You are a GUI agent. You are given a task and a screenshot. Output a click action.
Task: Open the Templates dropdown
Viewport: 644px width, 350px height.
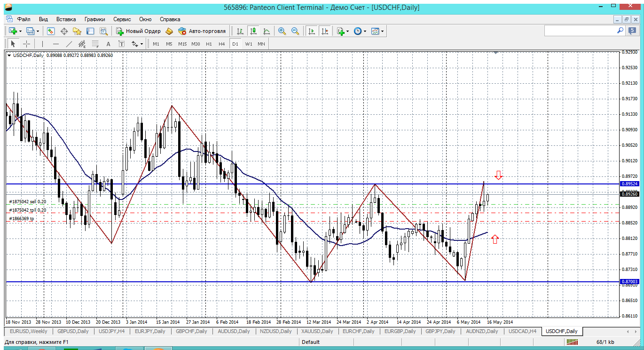click(382, 31)
